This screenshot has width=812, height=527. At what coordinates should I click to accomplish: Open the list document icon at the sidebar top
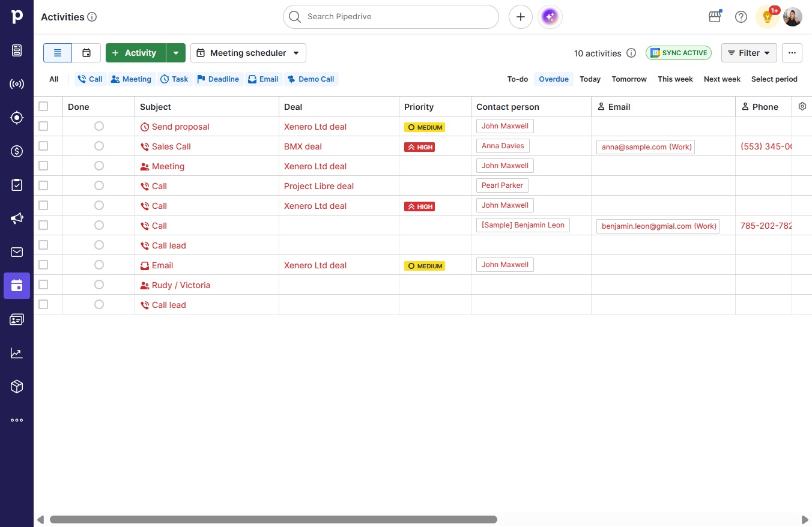pos(17,50)
